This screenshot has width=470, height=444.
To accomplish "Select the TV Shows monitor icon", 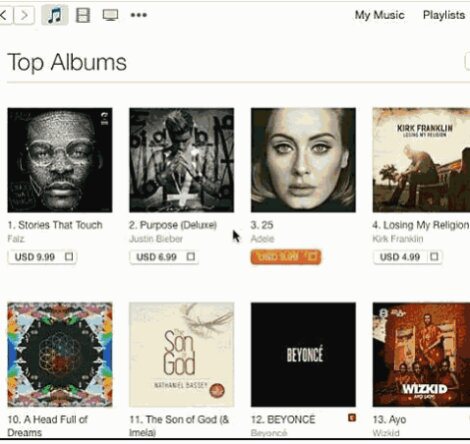I will 110,15.
